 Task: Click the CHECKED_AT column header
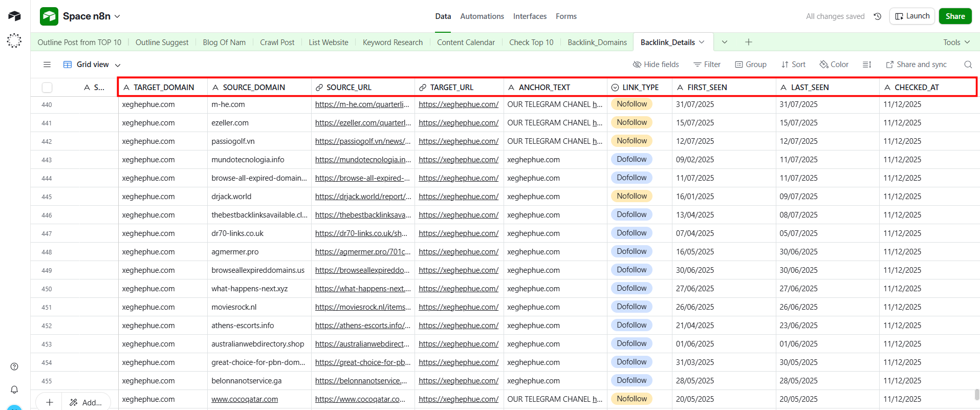pyautogui.click(x=928, y=88)
